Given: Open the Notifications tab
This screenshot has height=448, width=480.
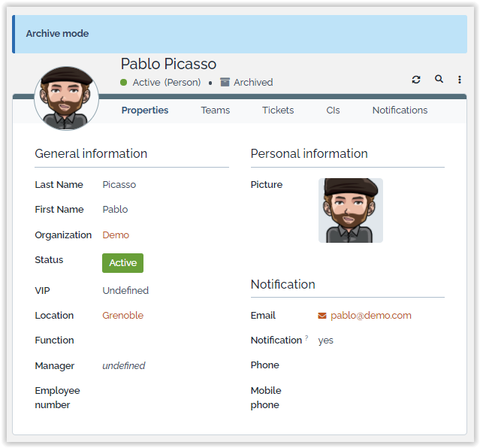Looking at the screenshot, I should point(400,110).
